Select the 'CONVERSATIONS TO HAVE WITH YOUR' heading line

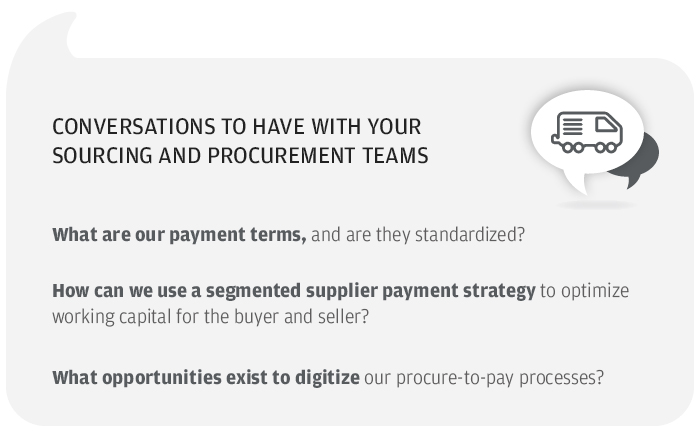click(236, 128)
